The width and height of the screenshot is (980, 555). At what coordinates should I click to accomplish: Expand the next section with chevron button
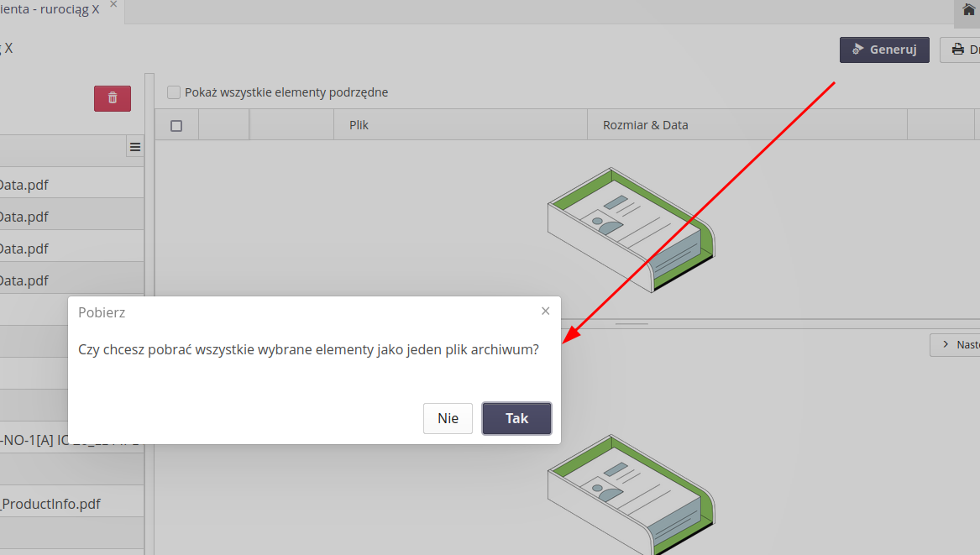click(956, 344)
